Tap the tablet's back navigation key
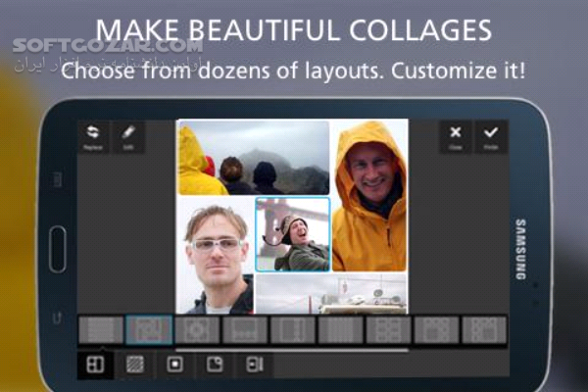Viewport: 588px width, 392px height. (58, 318)
